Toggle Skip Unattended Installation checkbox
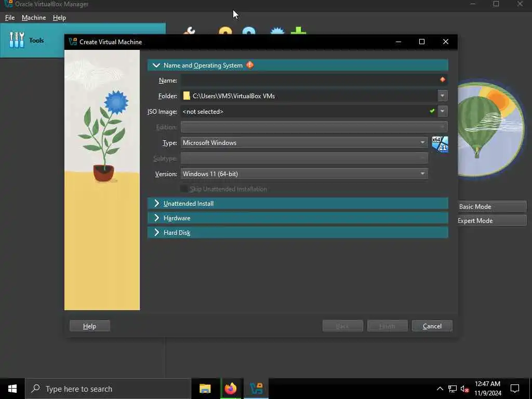The width and height of the screenshot is (532, 399). (184, 189)
